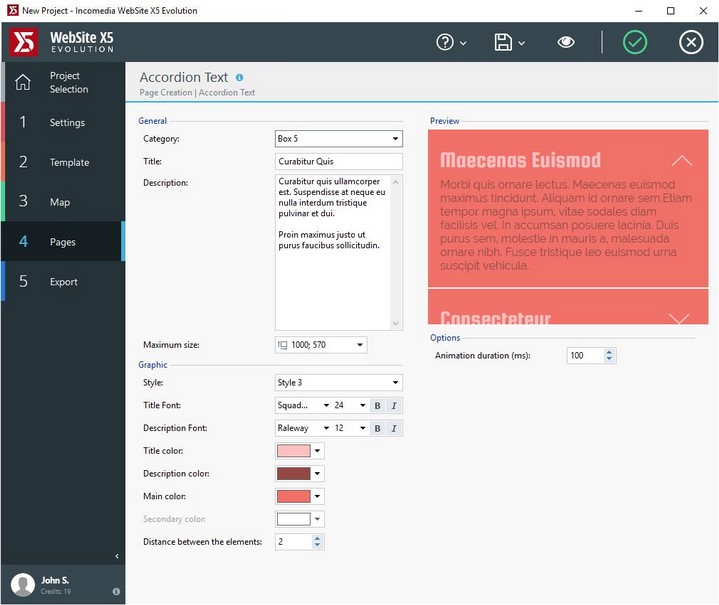Go to step 2 Template
Screen dimensions: 719x605
(63, 162)
